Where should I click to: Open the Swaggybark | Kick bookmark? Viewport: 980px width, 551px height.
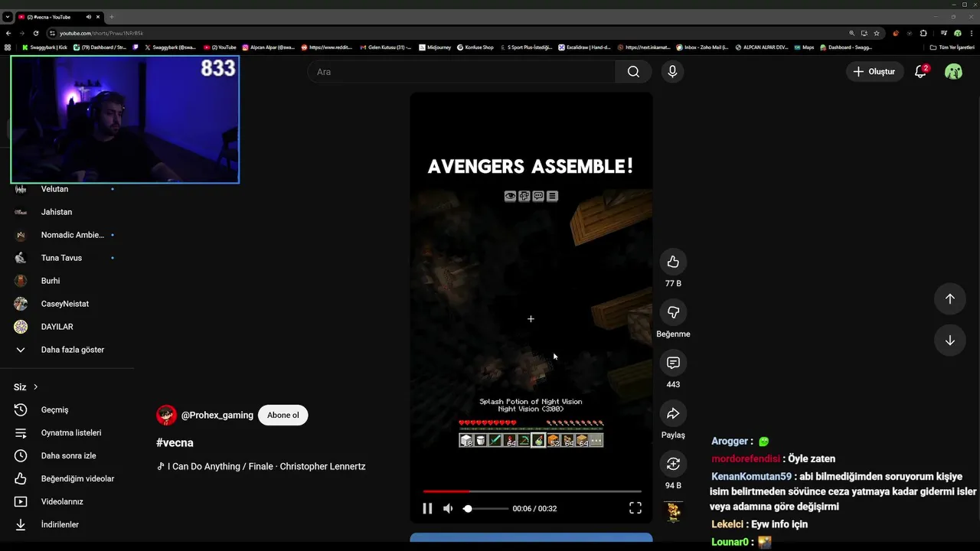tap(45, 47)
